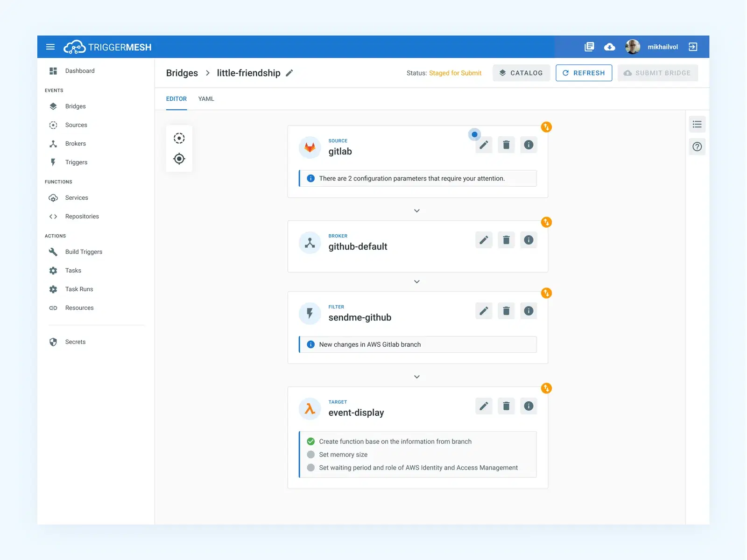Click the TriggerMesh cloud logo
Screen dimensions: 747x560
(74, 47)
